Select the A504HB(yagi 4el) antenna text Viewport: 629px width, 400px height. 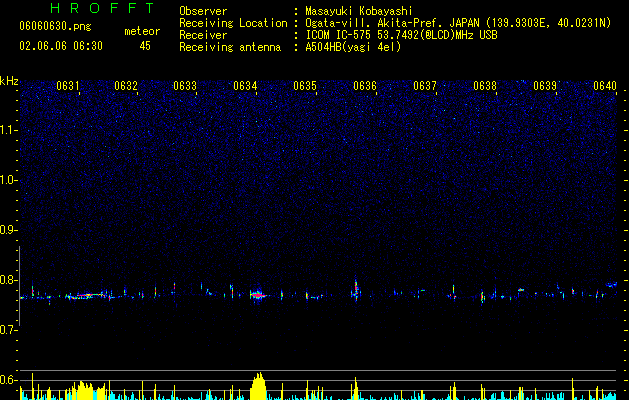point(353,47)
